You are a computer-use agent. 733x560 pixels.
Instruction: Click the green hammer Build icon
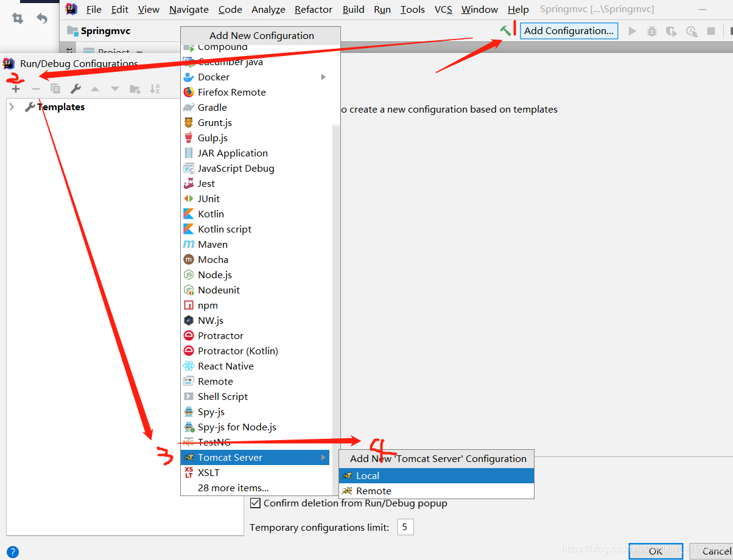coord(506,30)
